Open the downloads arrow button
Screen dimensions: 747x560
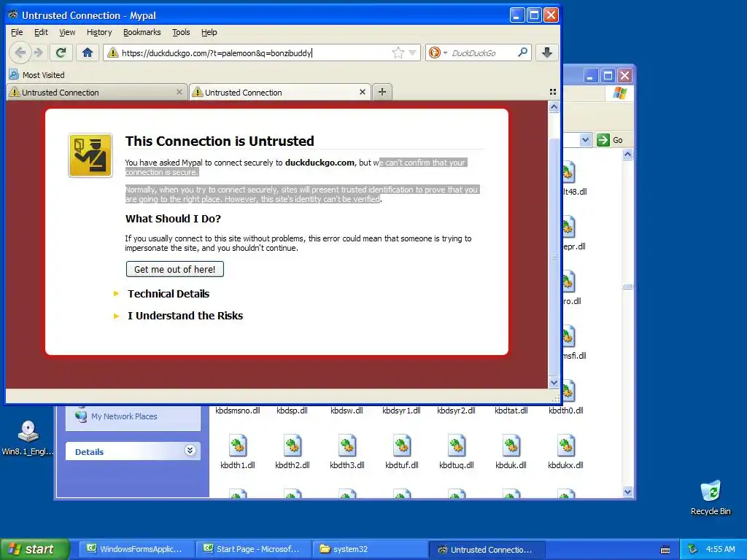tap(547, 52)
